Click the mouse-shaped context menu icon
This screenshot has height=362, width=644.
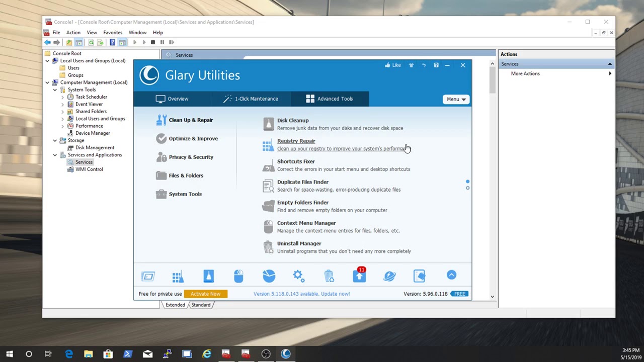[238, 276]
